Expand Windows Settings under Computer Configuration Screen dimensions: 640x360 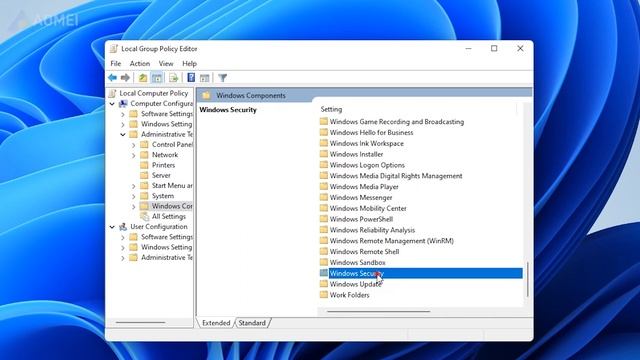123,124
